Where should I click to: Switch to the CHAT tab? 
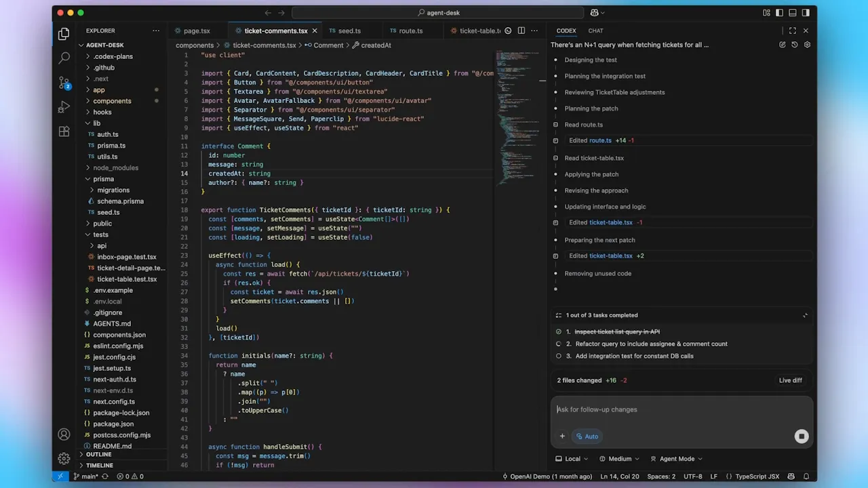click(595, 30)
